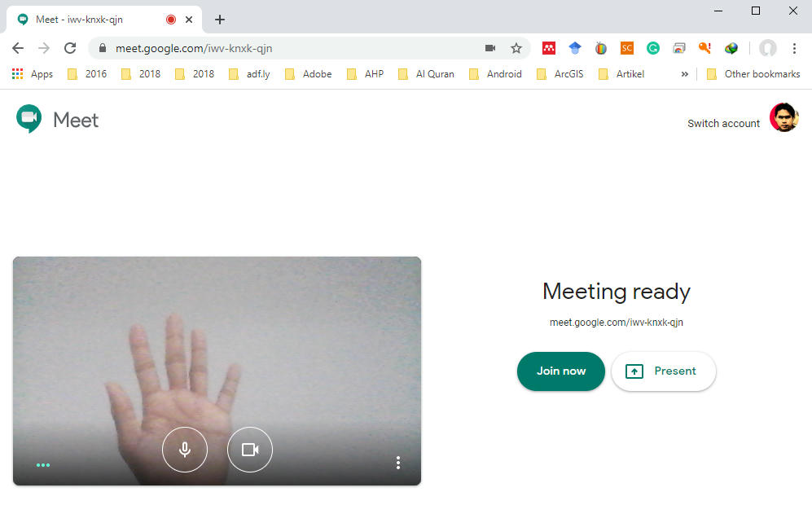Click the Meeting ready heading
The height and width of the screenshot is (514, 812).
tap(617, 292)
